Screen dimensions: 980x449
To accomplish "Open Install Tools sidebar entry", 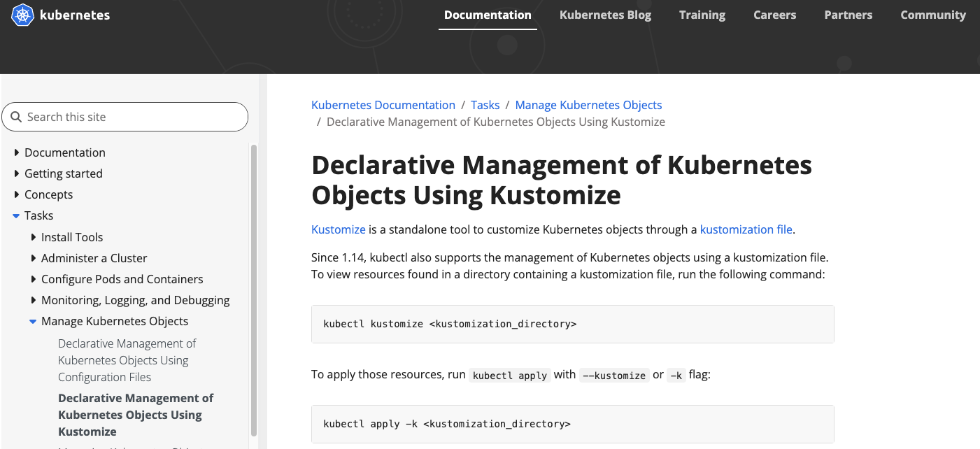I will point(72,237).
